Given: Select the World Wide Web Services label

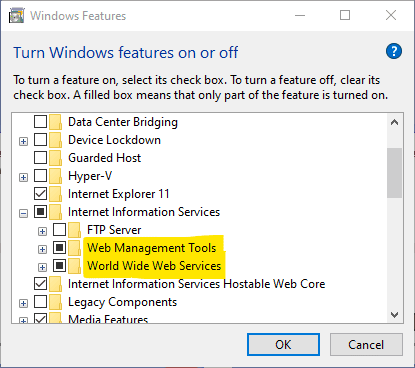Looking at the screenshot, I should (154, 266).
